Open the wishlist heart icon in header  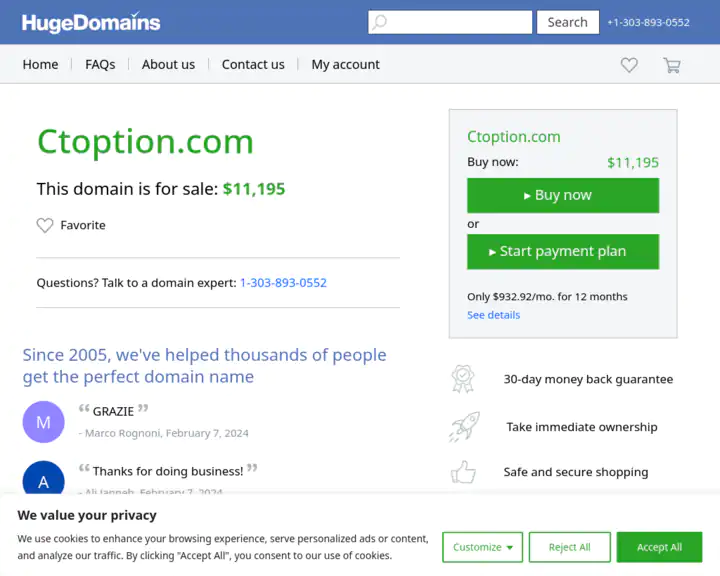click(x=629, y=65)
